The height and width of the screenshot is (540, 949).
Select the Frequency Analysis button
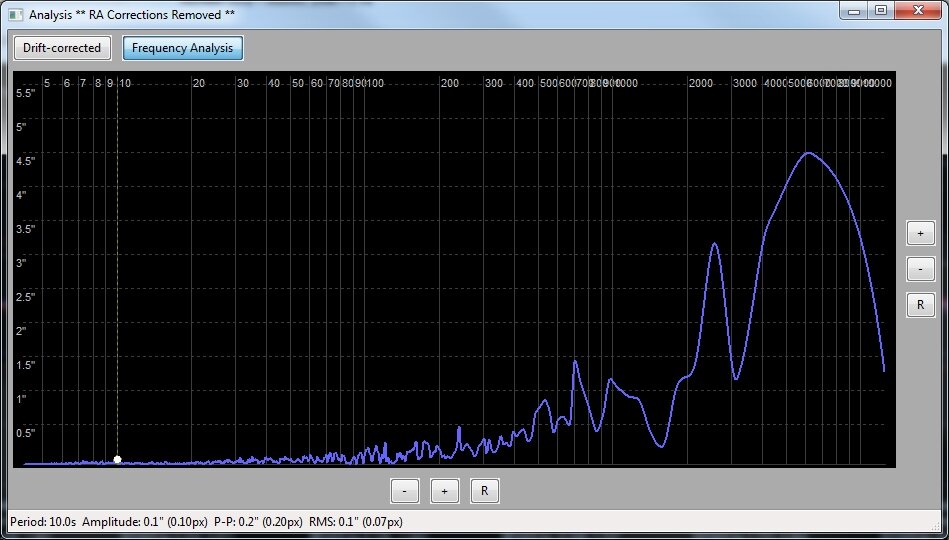(x=183, y=48)
